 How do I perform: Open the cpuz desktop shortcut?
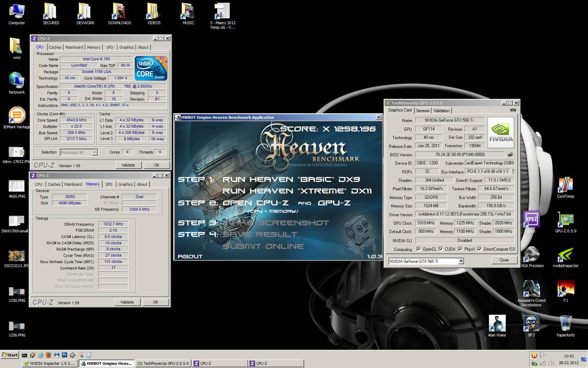click(531, 222)
